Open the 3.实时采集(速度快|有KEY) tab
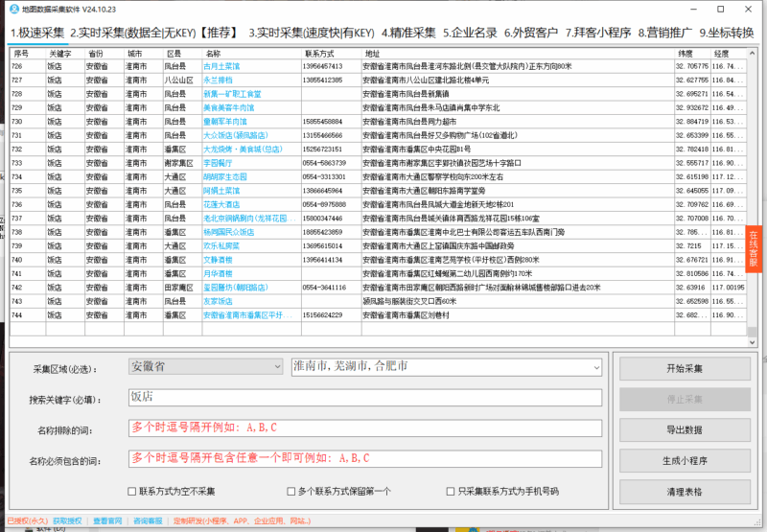This screenshot has height=532, width=767. pyautogui.click(x=312, y=33)
